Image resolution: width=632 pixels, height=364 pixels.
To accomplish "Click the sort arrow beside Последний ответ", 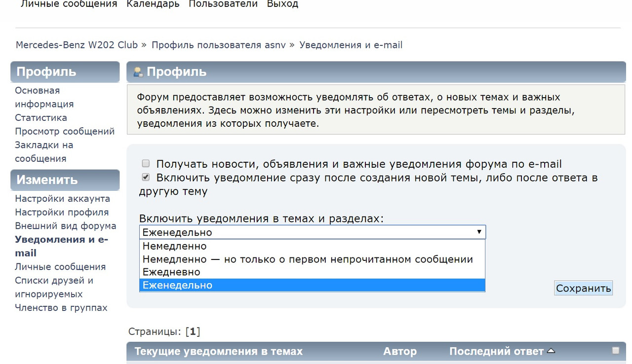I will [x=551, y=352].
